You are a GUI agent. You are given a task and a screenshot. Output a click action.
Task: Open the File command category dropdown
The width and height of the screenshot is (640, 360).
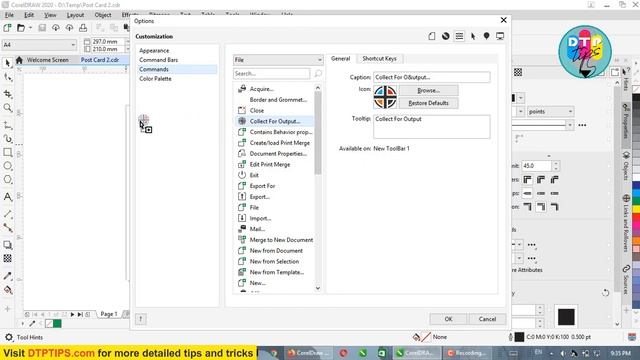point(278,60)
